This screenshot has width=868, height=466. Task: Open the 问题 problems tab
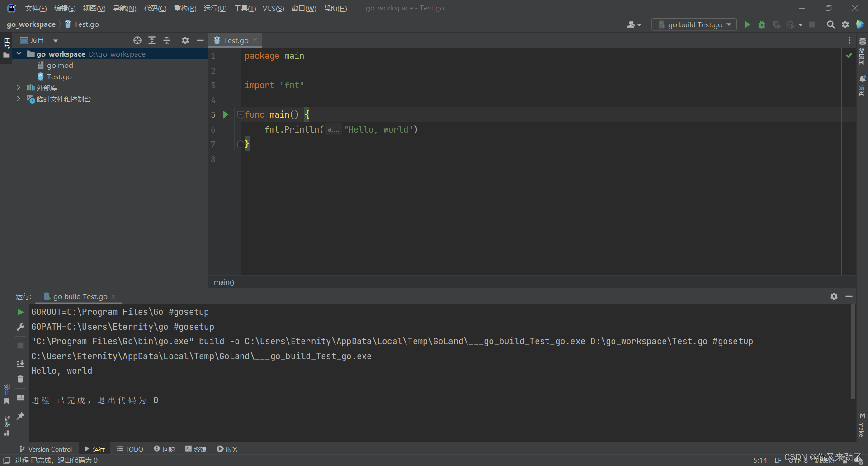tap(164, 449)
